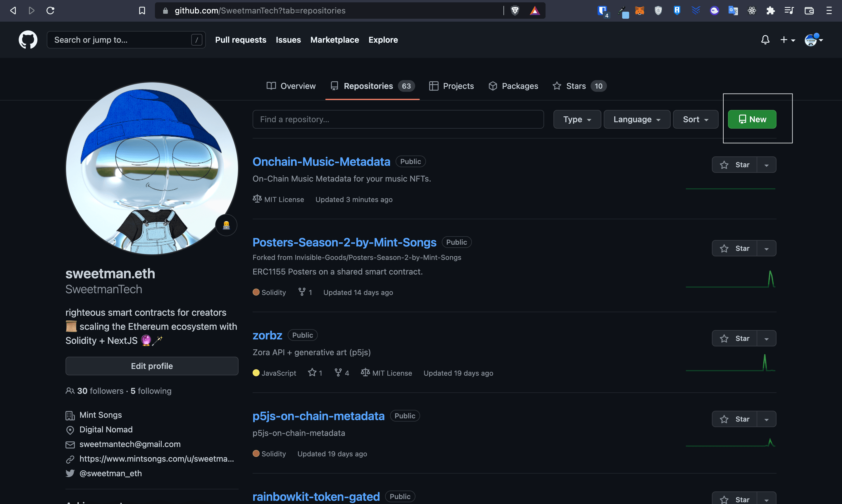Click the forks count on zorbz
The image size is (842, 504).
tap(342, 372)
